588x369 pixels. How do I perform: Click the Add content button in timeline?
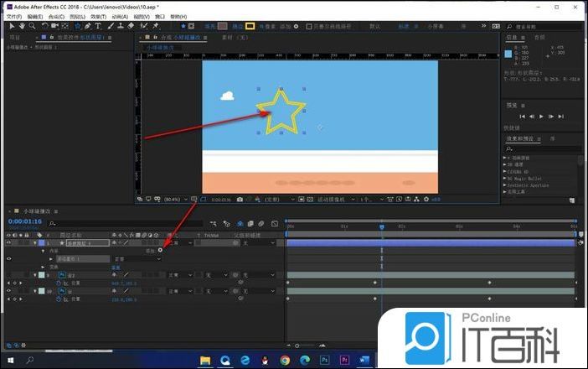coord(160,250)
